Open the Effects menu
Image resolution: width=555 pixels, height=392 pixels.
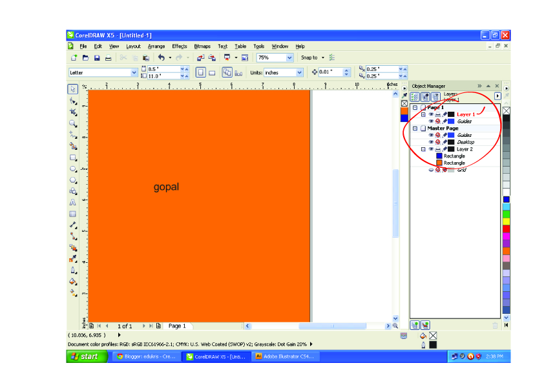coord(179,46)
